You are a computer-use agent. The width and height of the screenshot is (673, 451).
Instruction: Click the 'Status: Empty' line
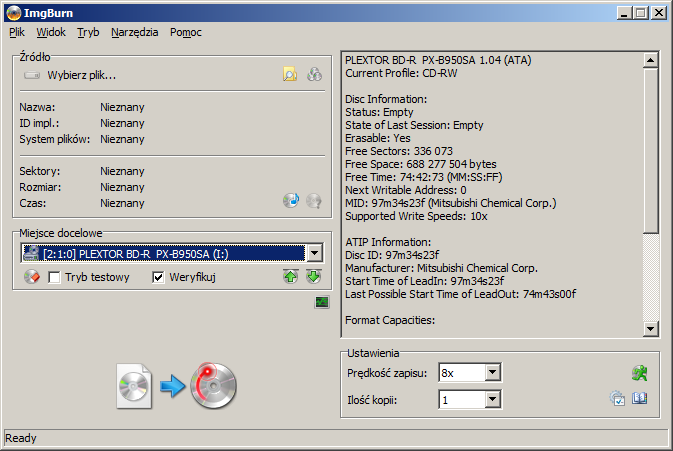[379, 112]
